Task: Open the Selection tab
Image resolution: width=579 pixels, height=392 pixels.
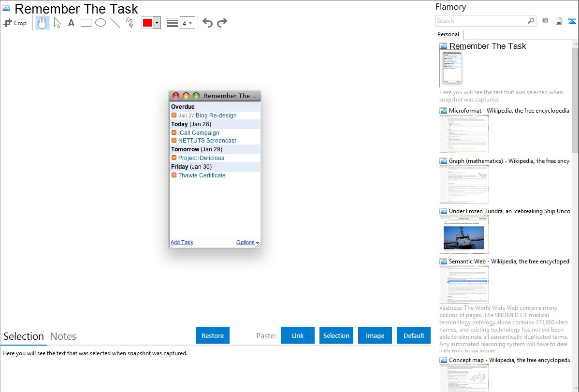Action: click(x=24, y=336)
